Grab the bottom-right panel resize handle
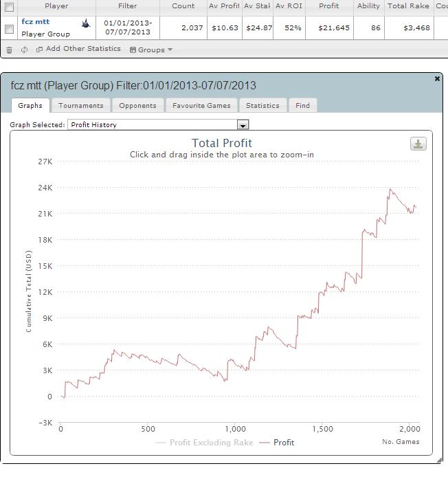The height and width of the screenshot is (477, 448). [439, 461]
